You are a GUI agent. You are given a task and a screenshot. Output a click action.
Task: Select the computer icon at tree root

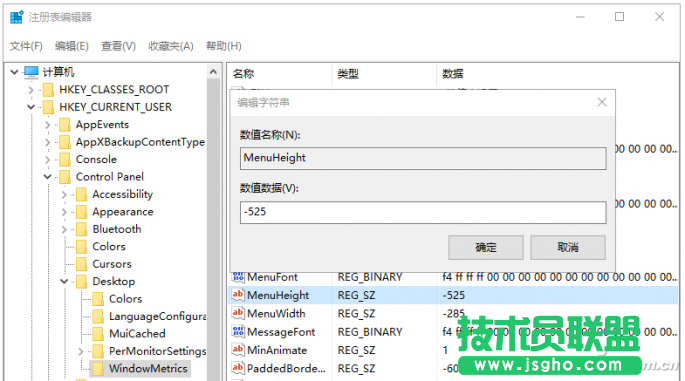(31, 72)
